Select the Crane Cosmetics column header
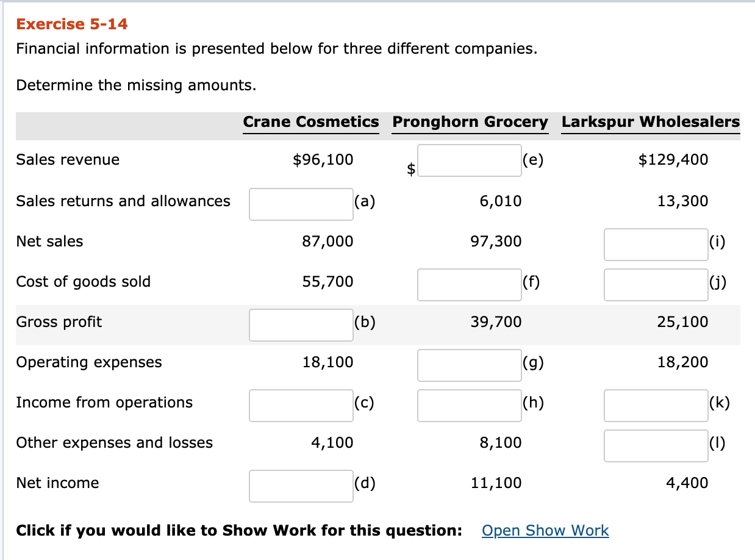This screenshot has height=560, width=755. [311, 122]
